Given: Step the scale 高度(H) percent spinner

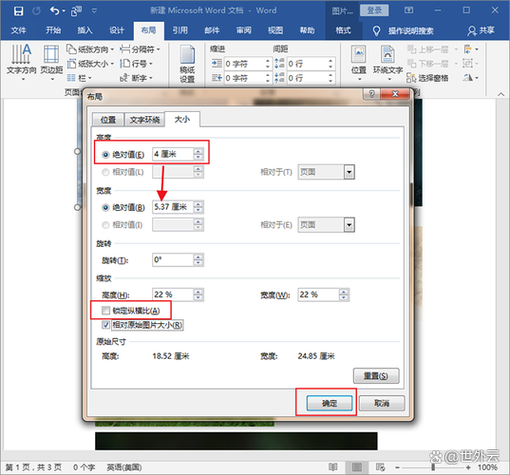Looking at the screenshot, I should click(x=198, y=295).
